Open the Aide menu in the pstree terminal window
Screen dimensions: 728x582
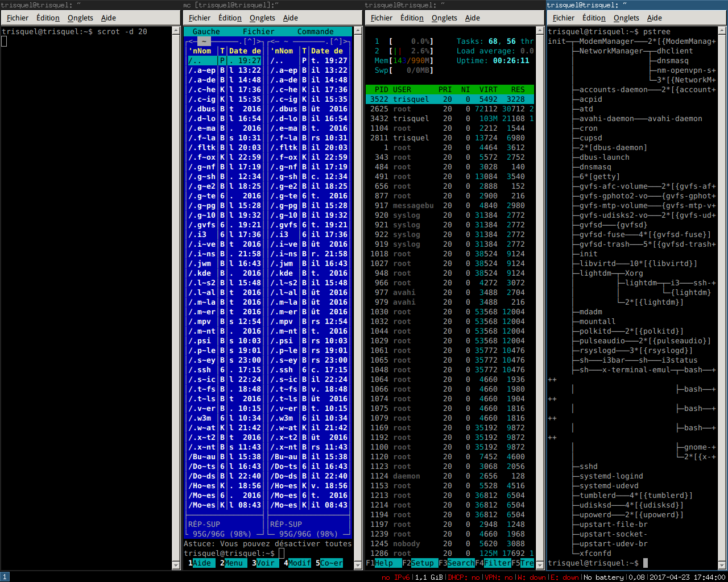coord(655,18)
